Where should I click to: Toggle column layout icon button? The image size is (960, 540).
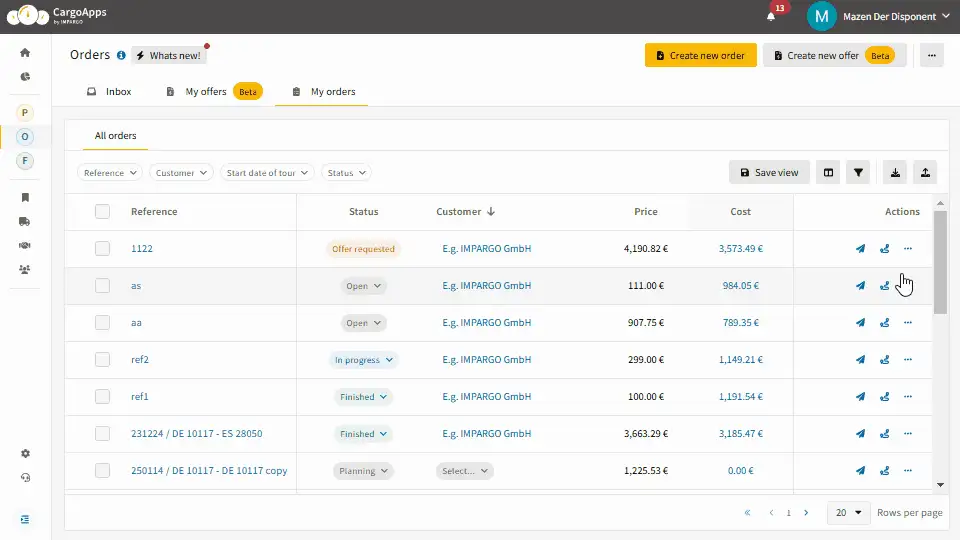pyautogui.click(x=828, y=173)
